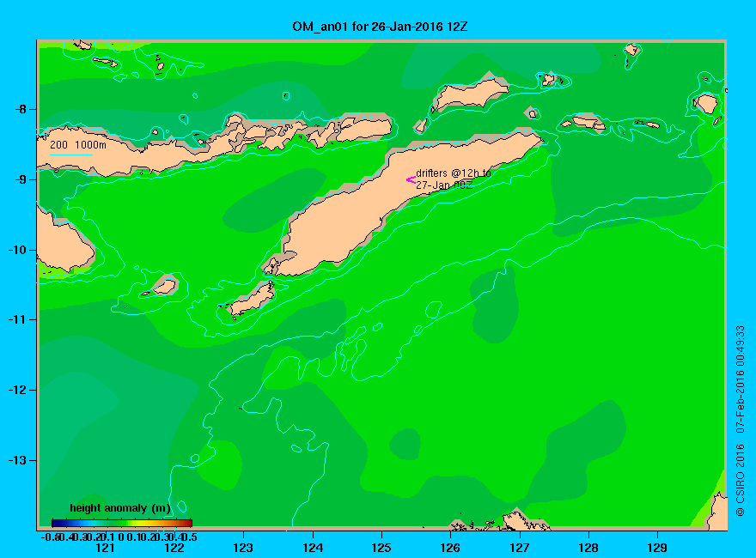This screenshot has height=558, width=756.
Task: Pick the dark blue end of the height anomaly colorbar
Action: pyautogui.click(x=55, y=523)
